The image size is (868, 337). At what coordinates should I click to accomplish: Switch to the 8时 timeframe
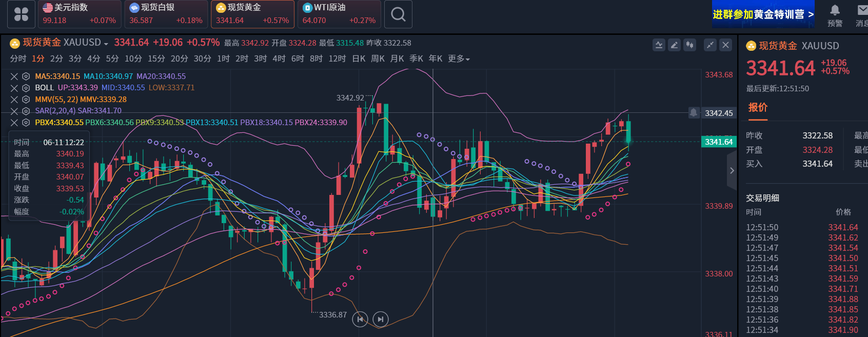pyautogui.click(x=316, y=59)
